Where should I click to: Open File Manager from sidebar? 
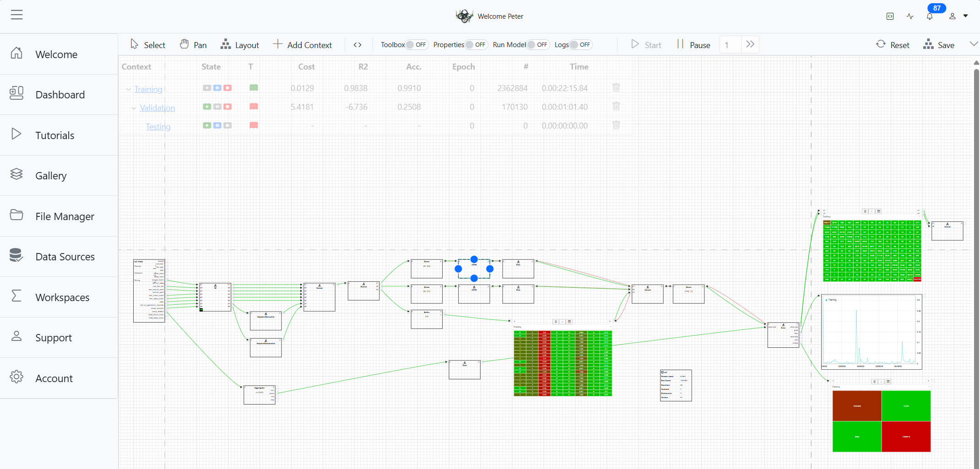59,216
